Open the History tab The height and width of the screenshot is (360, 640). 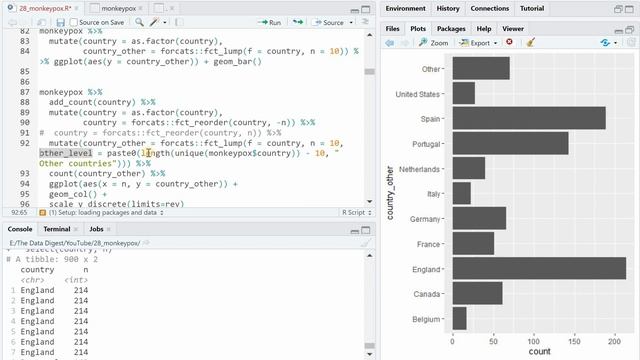coord(448,8)
